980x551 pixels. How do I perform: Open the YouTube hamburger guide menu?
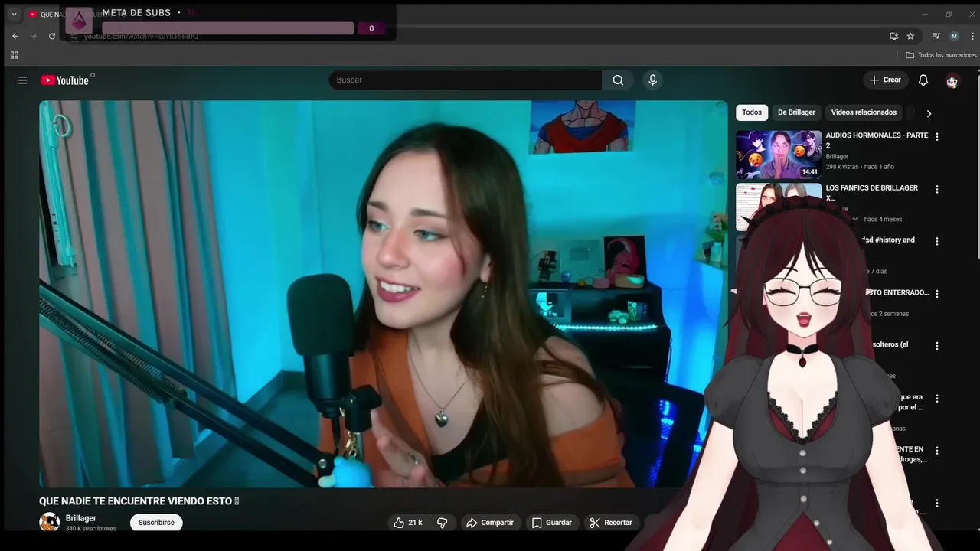(22, 80)
